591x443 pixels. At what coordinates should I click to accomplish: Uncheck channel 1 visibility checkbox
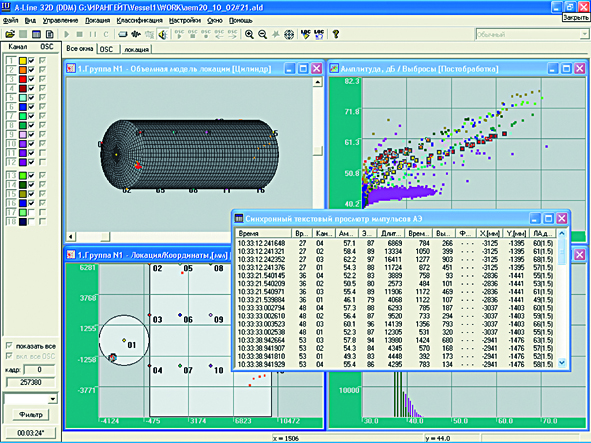coord(32,60)
